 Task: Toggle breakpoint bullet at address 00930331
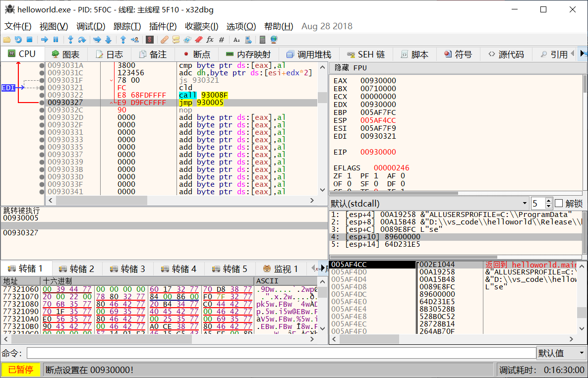click(42, 132)
